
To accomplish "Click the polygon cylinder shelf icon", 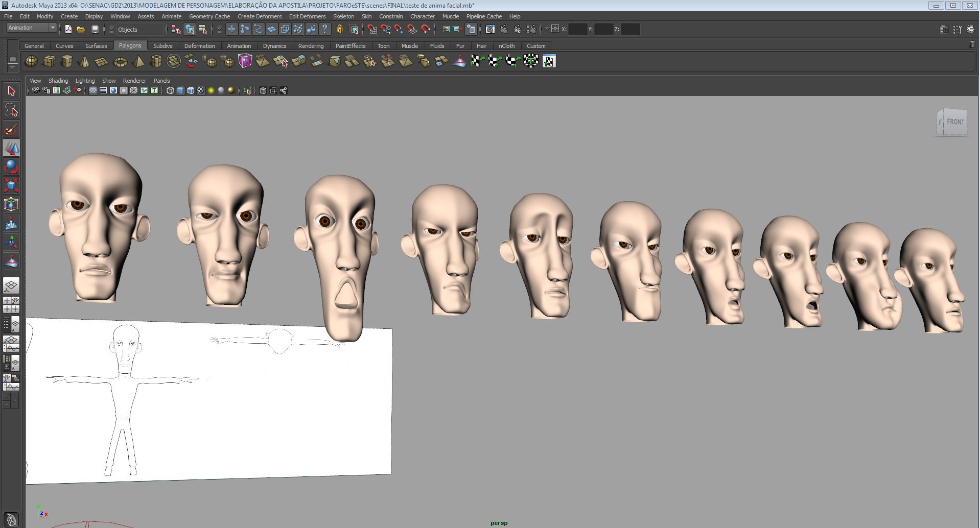I will click(x=66, y=62).
